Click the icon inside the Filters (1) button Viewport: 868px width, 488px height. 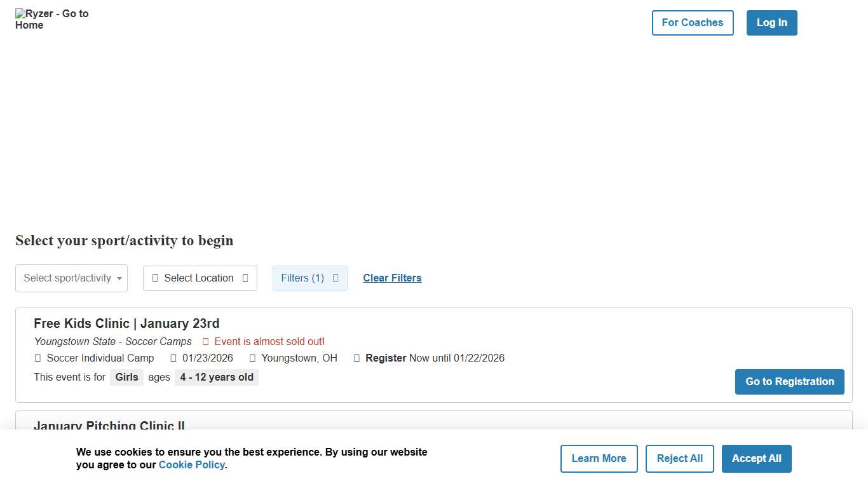(x=336, y=278)
